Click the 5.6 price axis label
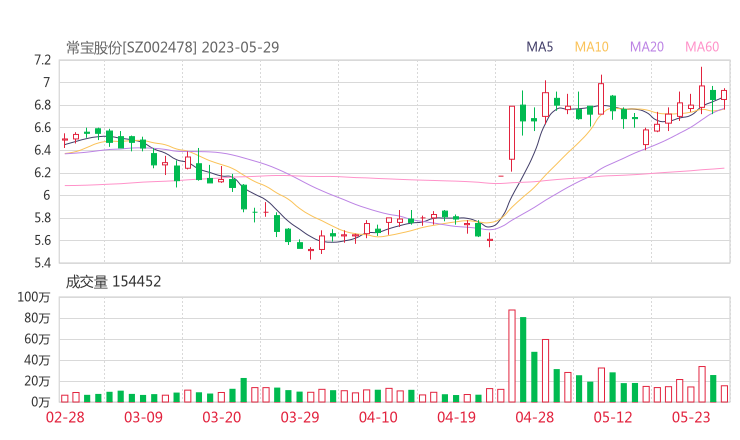The image size is (740, 440). pos(42,240)
